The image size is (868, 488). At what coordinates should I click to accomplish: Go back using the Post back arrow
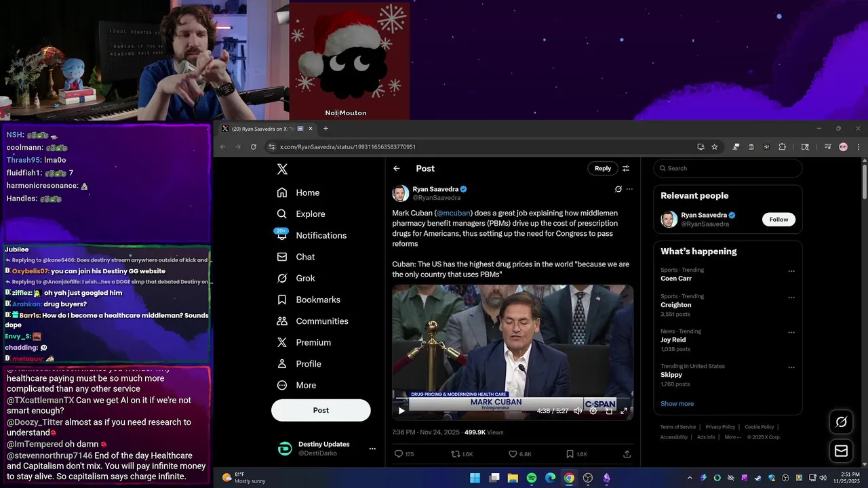(397, 169)
